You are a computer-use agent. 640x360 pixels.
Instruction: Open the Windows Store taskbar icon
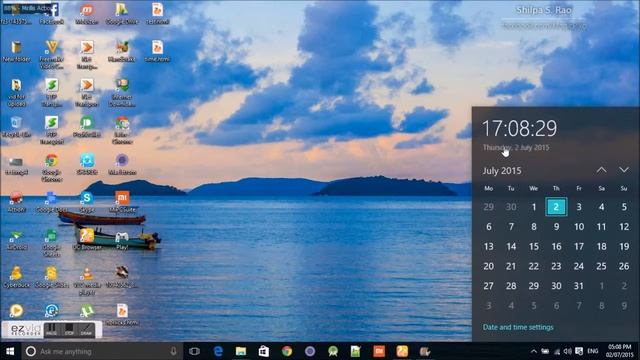click(264, 351)
